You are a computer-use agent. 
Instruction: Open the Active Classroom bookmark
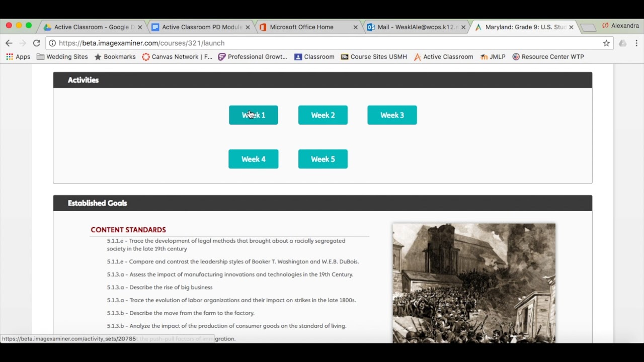[x=443, y=57]
